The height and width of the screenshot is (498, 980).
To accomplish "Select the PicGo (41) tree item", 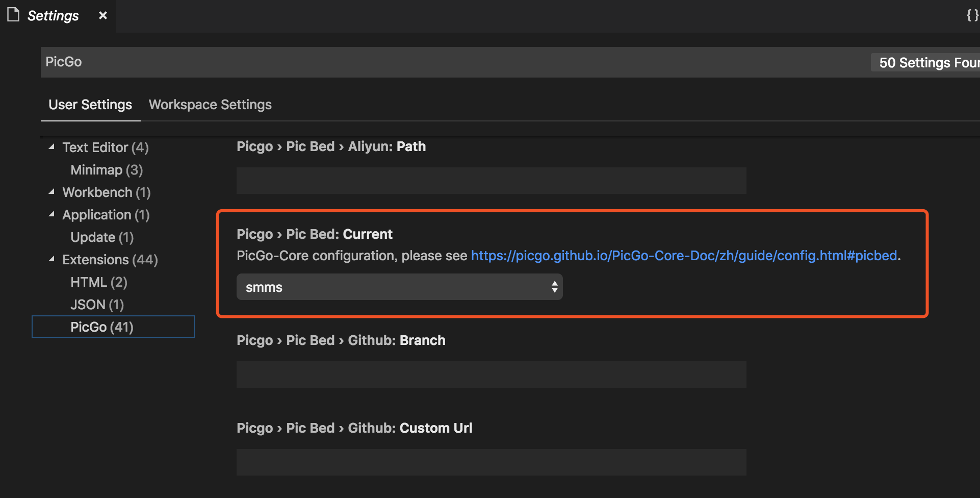I will click(x=102, y=327).
